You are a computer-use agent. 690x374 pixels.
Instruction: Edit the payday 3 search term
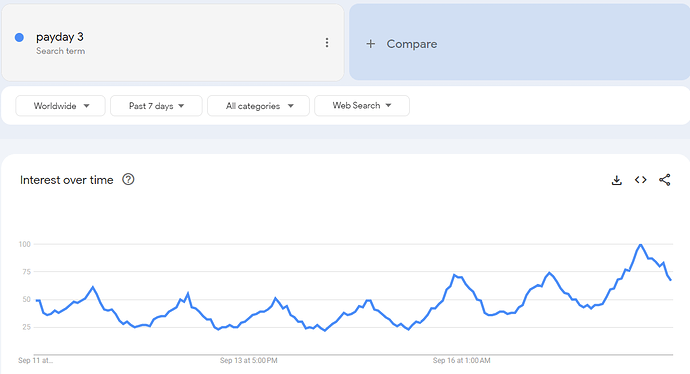click(60, 37)
